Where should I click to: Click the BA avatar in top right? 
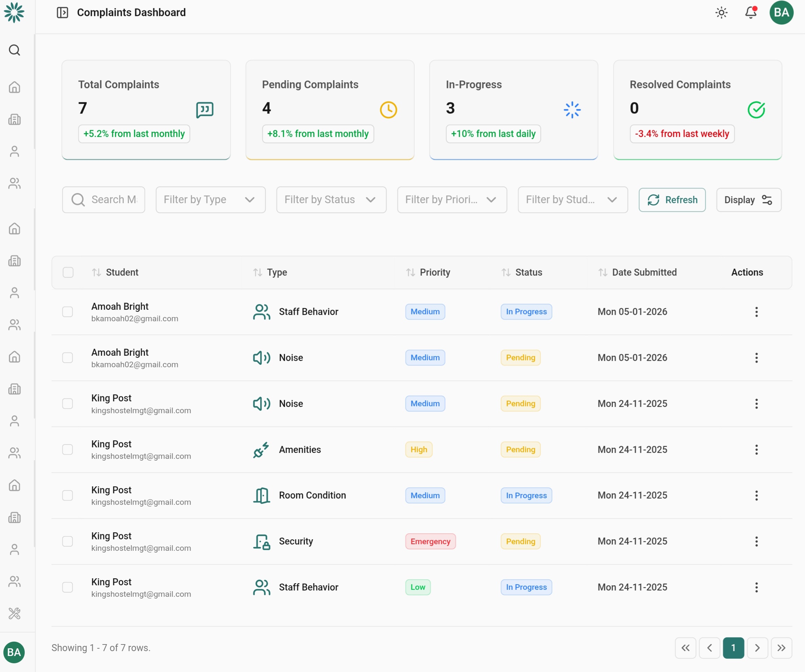coord(781,13)
